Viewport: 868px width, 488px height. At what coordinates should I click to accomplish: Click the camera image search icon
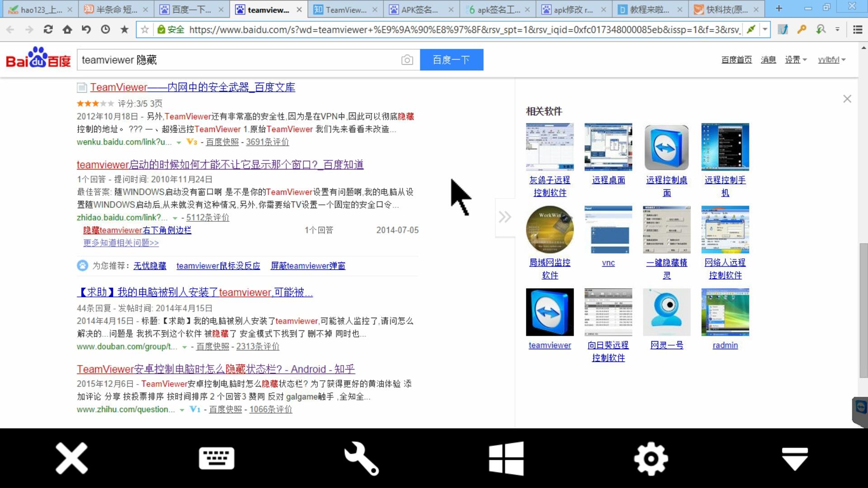[407, 60]
